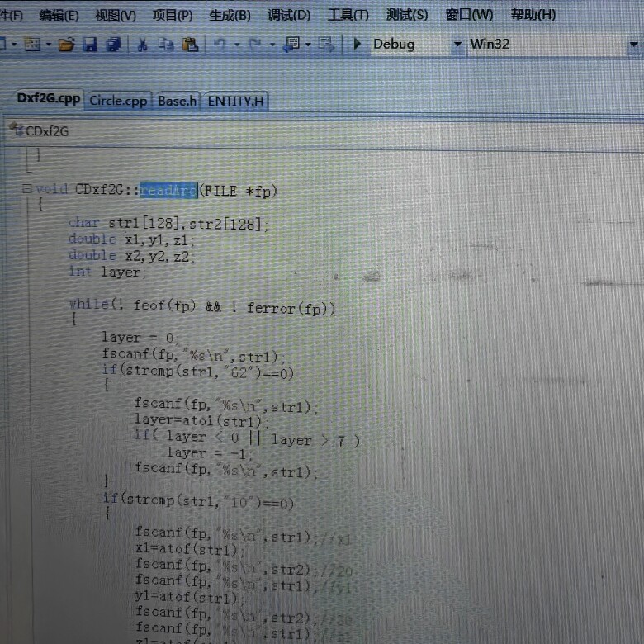Click the Paste clipboard icon
This screenshot has height=644, width=644.
point(190,44)
